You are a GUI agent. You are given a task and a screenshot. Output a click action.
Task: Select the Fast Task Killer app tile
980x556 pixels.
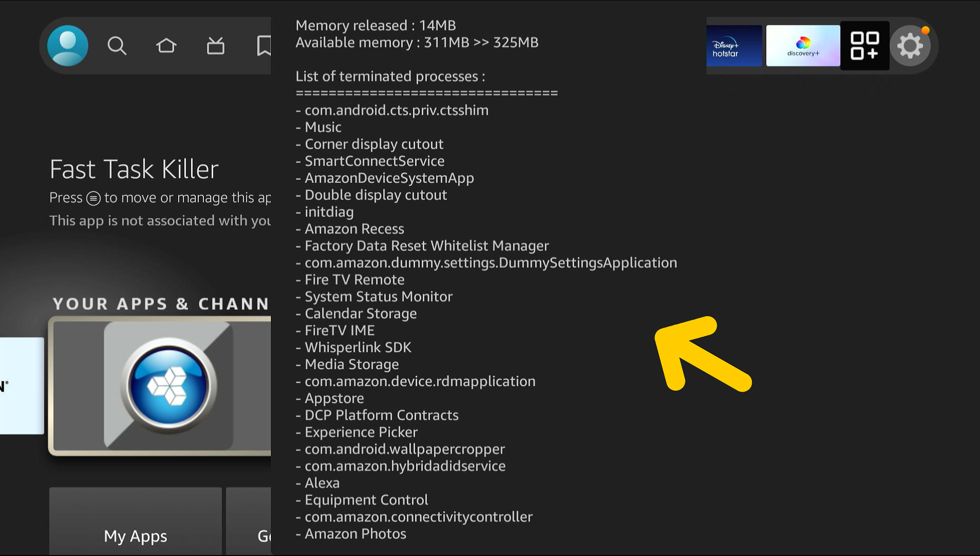pyautogui.click(x=160, y=386)
